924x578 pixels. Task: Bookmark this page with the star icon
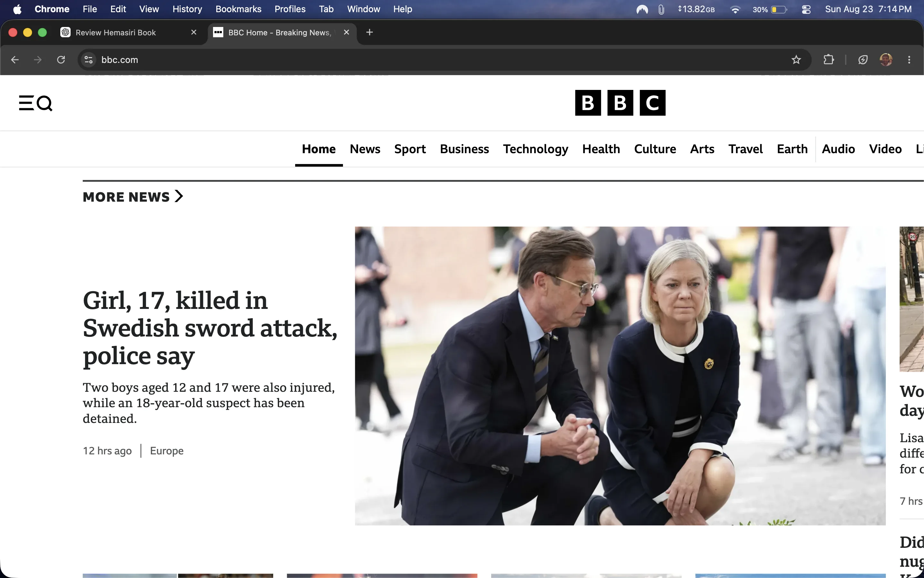[x=796, y=60]
